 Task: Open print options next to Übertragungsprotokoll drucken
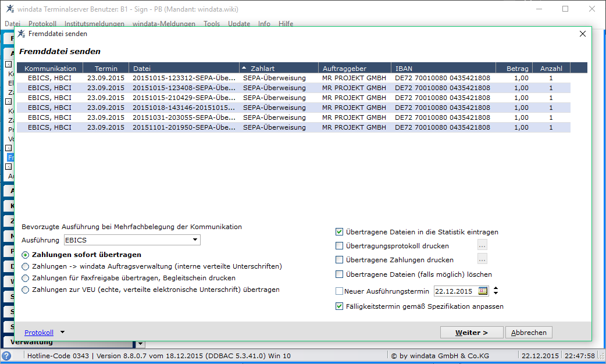pyautogui.click(x=482, y=245)
